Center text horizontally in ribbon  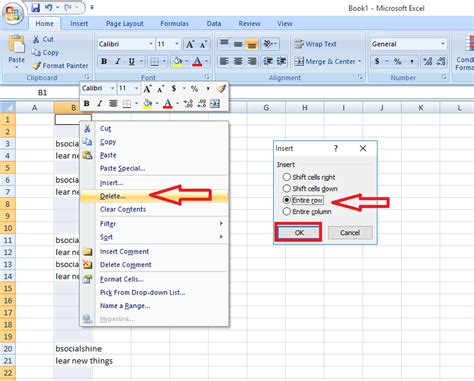pyautogui.click(x=238, y=61)
